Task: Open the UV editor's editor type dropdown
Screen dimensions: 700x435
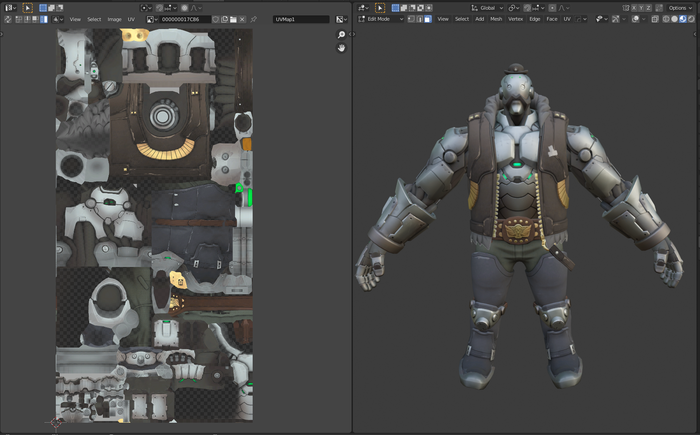Action: click(x=10, y=8)
